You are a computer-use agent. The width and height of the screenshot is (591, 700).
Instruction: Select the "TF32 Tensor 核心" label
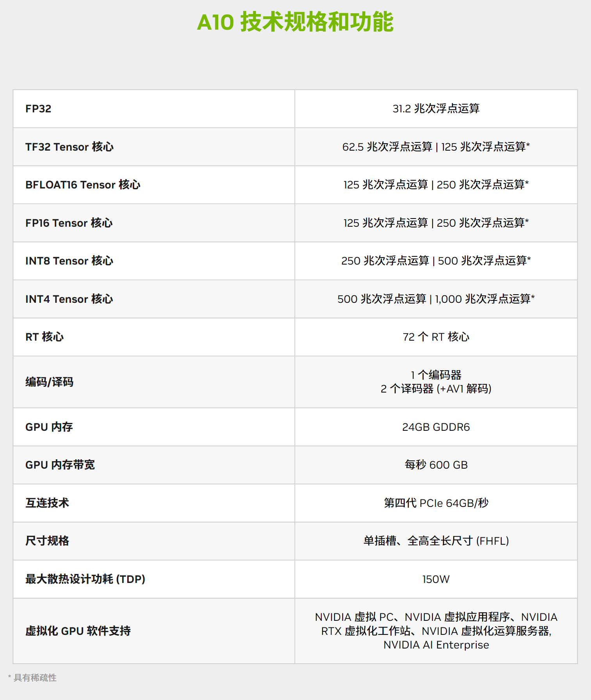coord(69,147)
